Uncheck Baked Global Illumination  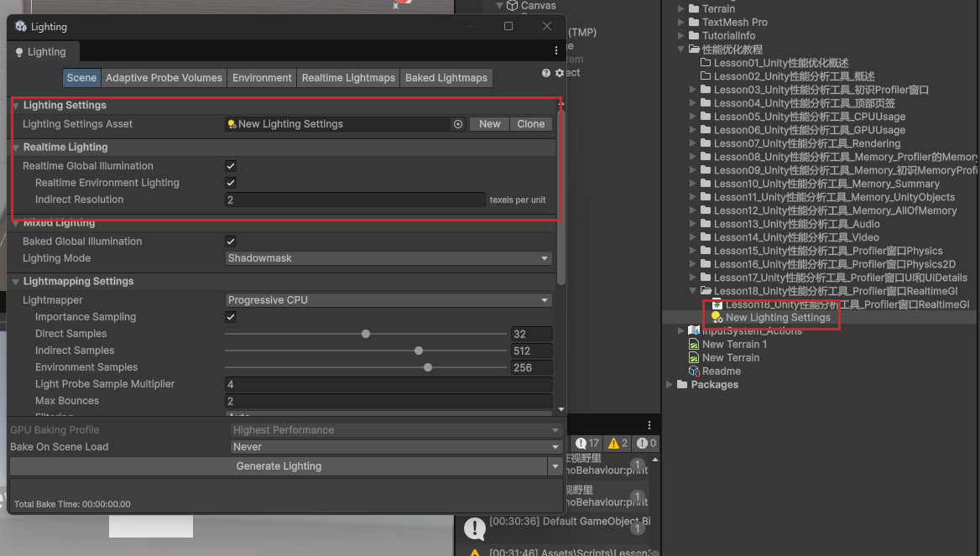(x=231, y=242)
